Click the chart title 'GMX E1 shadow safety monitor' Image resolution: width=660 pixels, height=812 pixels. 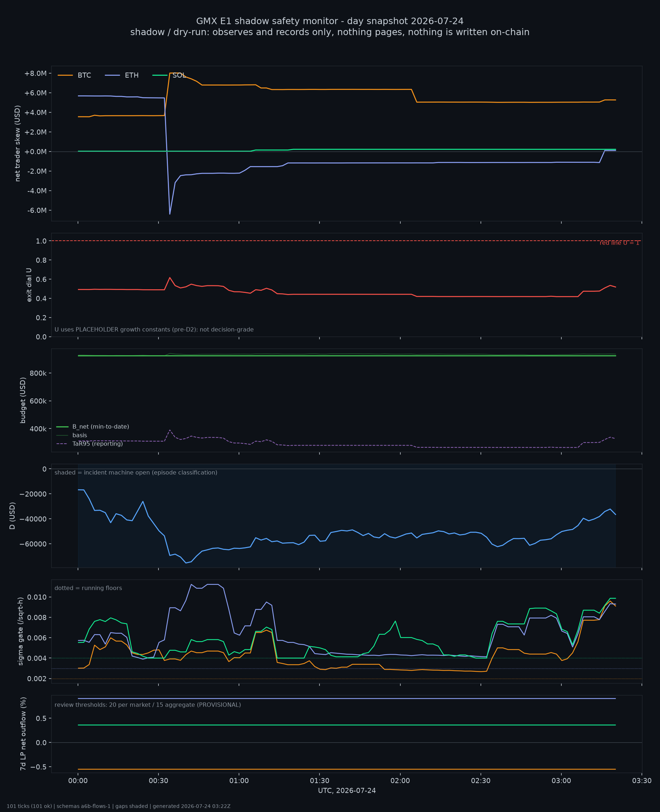(x=330, y=21)
